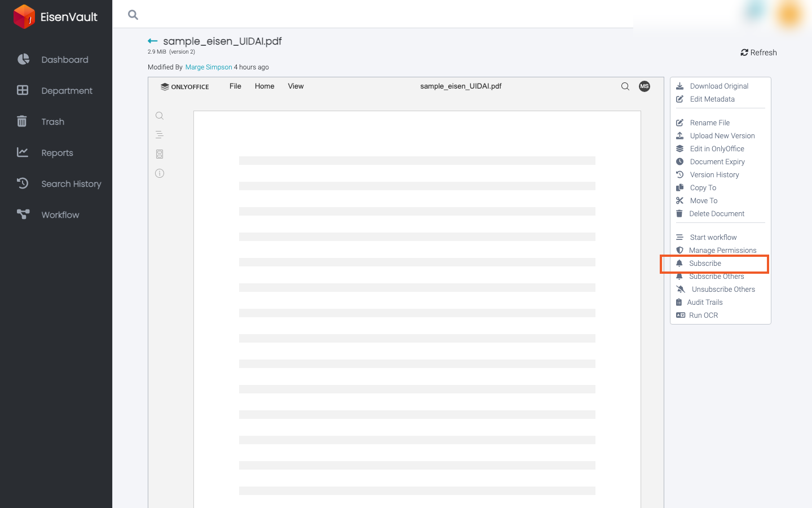The width and height of the screenshot is (812, 508).
Task: Click the Move To scissors icon
Action: [x=680, y=200]
